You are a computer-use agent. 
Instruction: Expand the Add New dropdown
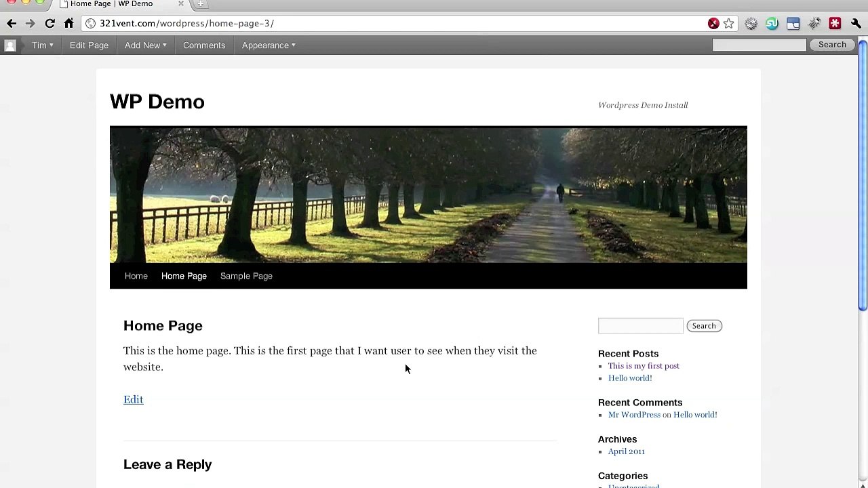[145, 45]
